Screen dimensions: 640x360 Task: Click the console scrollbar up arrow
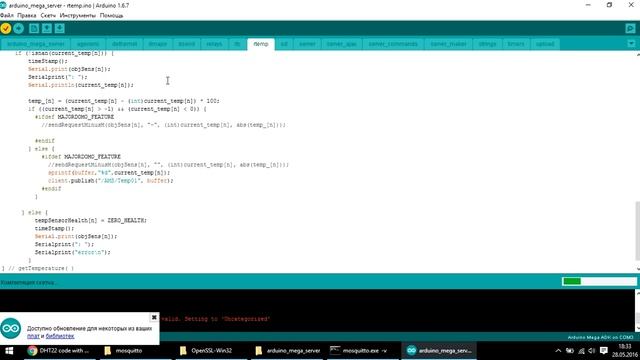(637, 293)
